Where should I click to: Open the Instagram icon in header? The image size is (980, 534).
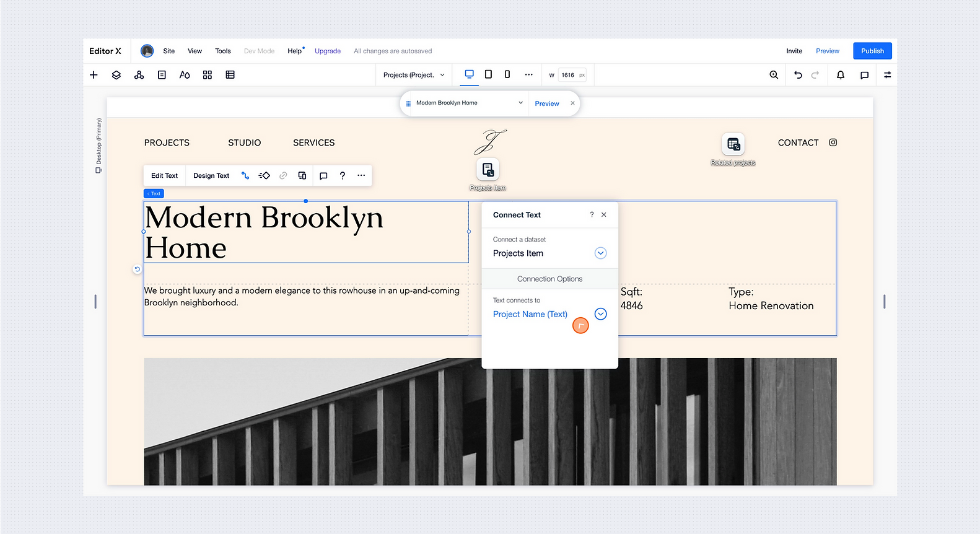833,142
